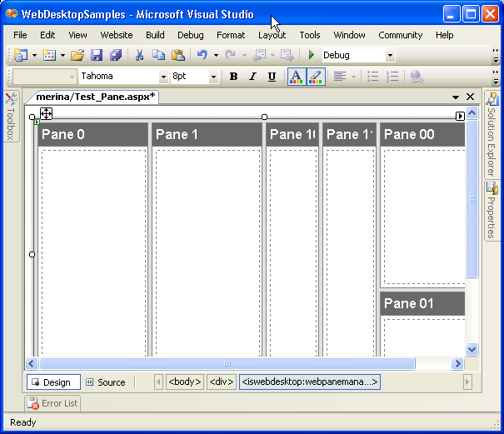Click the Open File folder icon
The height and width of the screenshot is (434, 504).
click(77, 55)
